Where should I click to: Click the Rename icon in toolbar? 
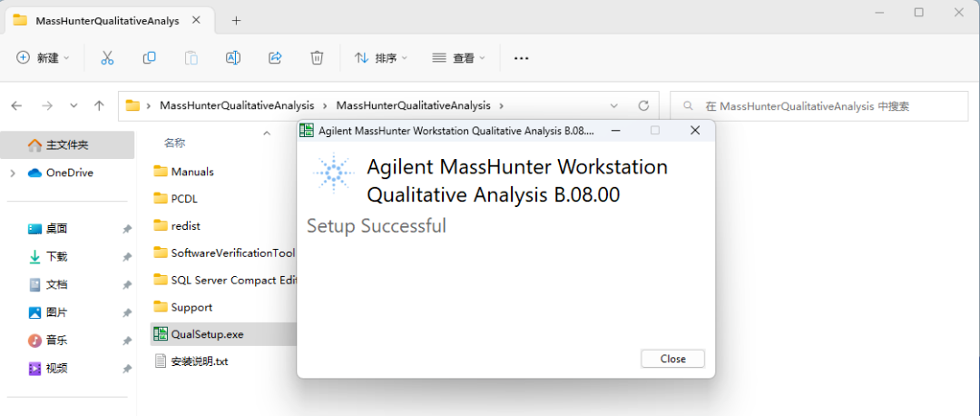233,58
